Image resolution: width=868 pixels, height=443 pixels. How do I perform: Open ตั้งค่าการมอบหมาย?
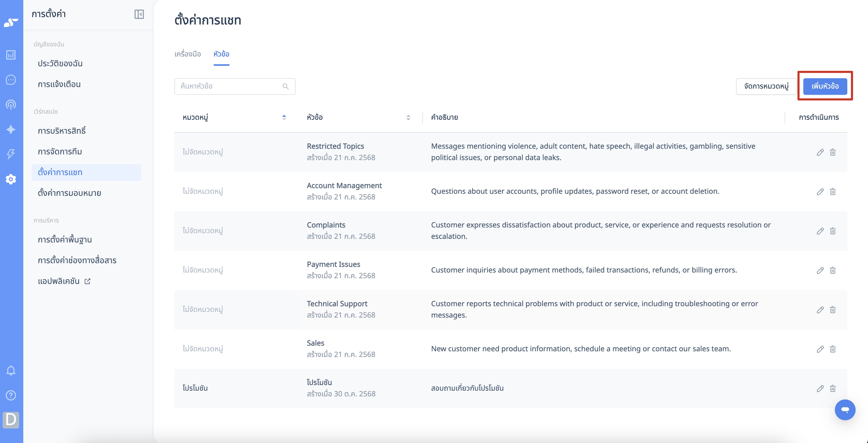(x=69, y=193)
